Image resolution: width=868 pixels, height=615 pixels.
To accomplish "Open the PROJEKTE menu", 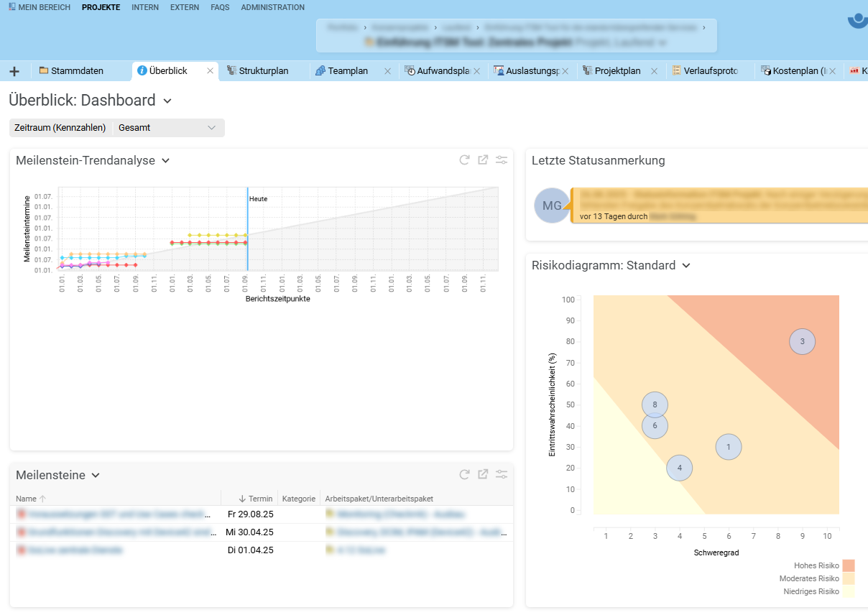I will tap(101, 7).
